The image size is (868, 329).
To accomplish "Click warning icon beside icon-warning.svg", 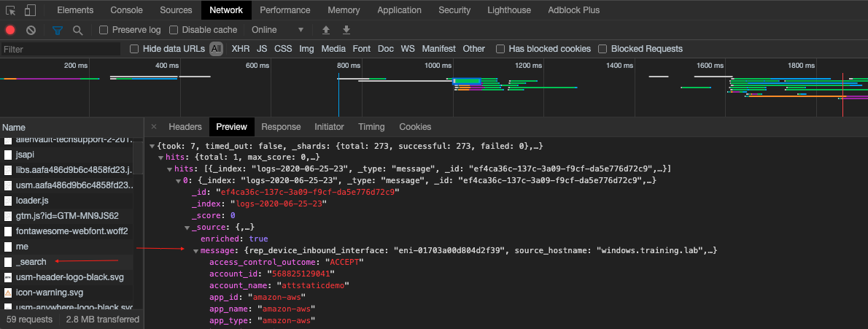I will 8,292.
